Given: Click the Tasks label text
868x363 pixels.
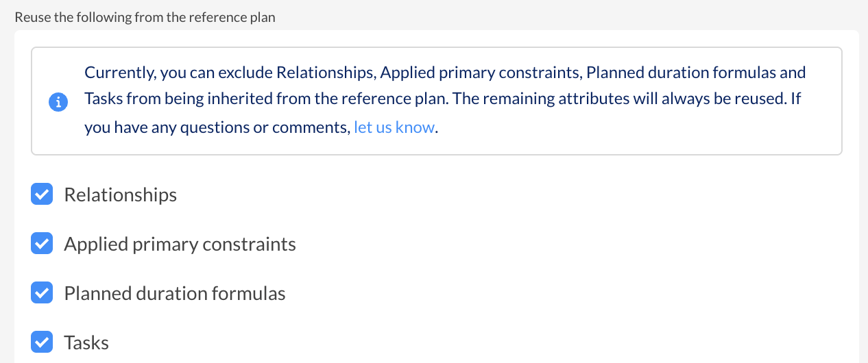Looking at the screenshot, I should coord(86,342).
